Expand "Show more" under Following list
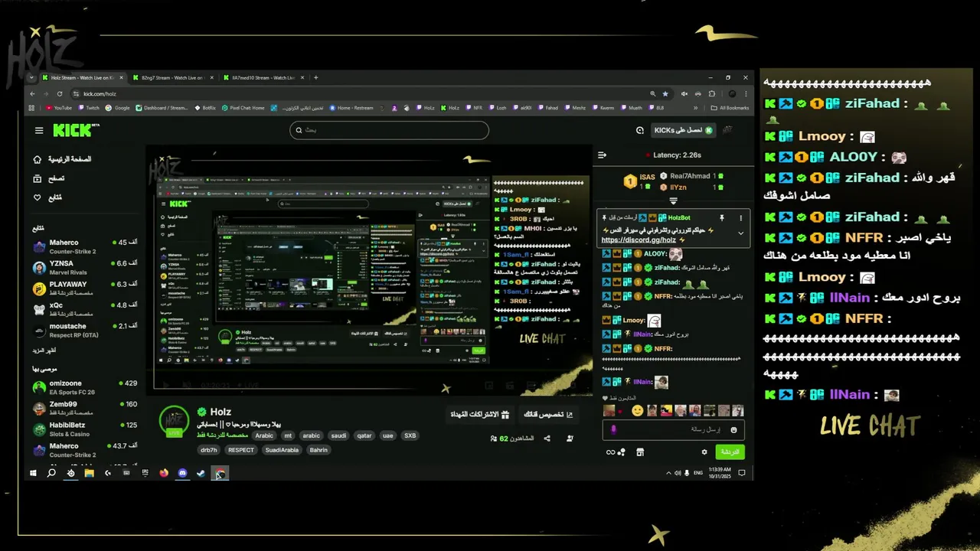This screenshot has width=980, height=551. click(44, 350)
